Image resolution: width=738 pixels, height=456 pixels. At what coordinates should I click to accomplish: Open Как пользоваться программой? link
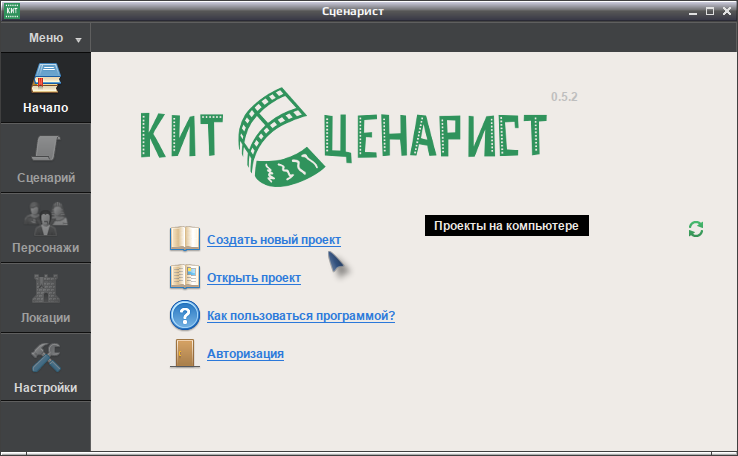[x=301, y=316]
